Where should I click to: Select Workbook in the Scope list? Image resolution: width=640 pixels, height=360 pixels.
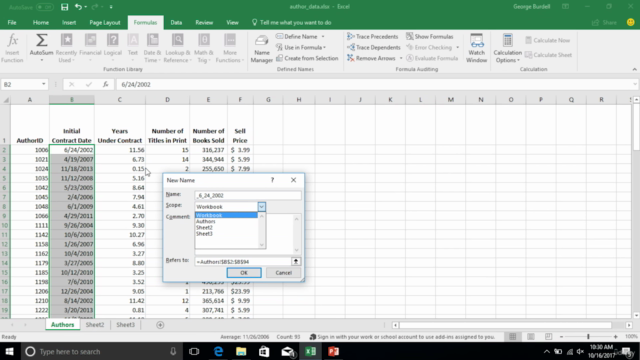click(x=226, y=215)
